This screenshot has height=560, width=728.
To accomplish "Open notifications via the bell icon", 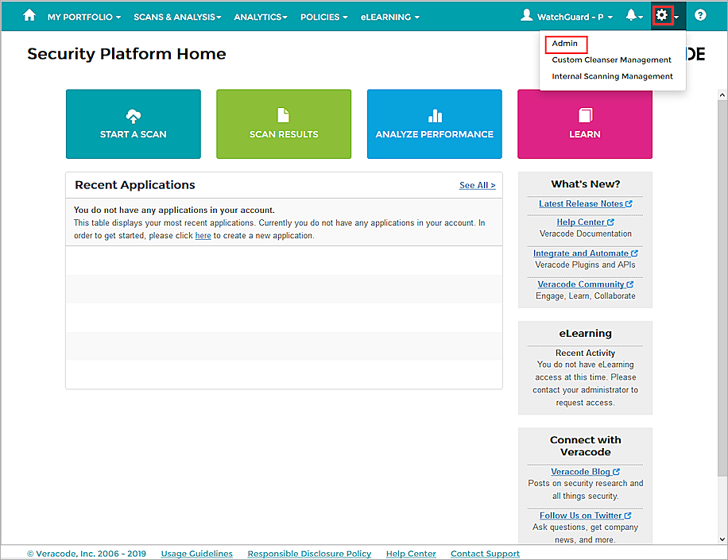I will tap(631, 15).
